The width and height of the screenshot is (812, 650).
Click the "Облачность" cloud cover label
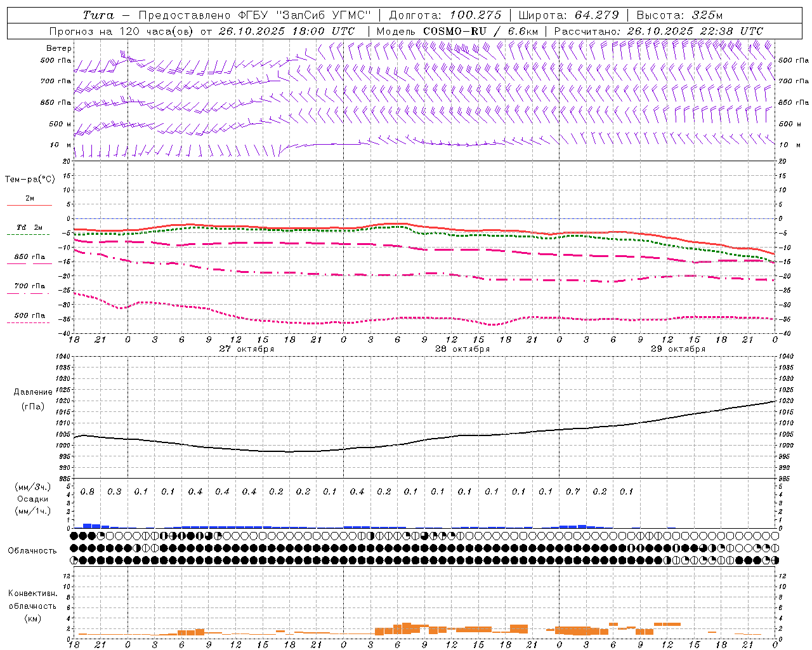(x=32, y=551)
